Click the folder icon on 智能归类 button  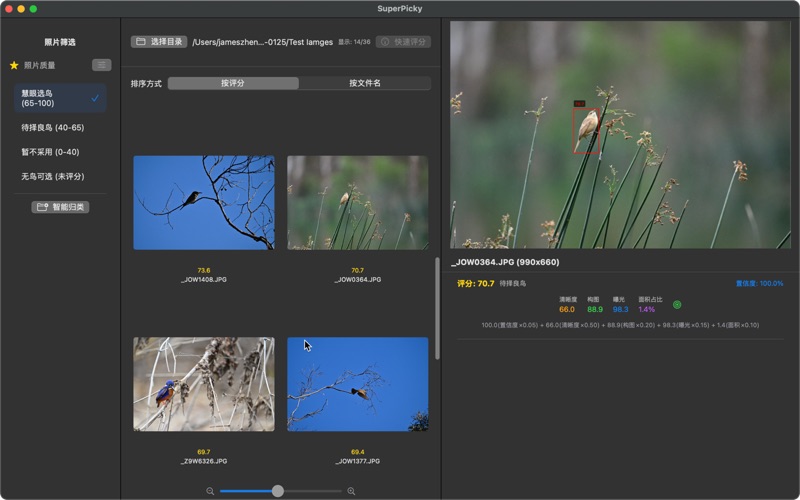point(42,207)
